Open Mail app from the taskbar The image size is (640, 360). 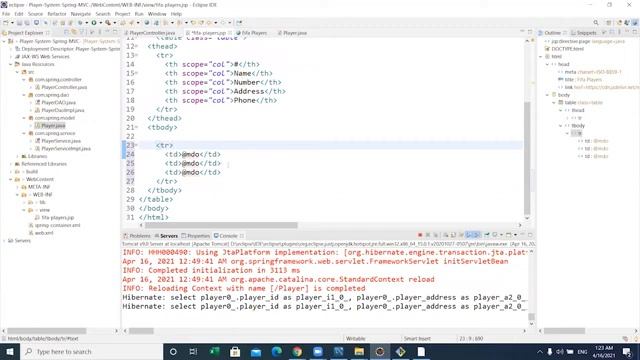tap(256, 351)
